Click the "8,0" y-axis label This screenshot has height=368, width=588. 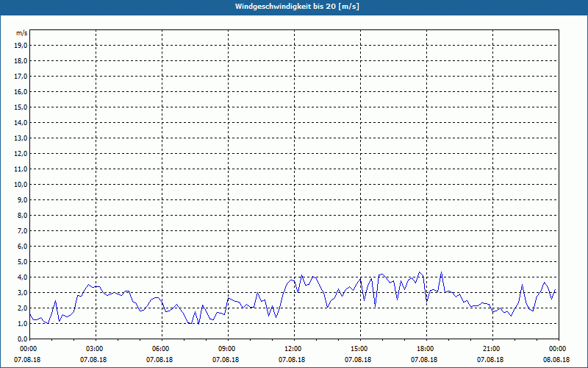click(x=23, y=215)
